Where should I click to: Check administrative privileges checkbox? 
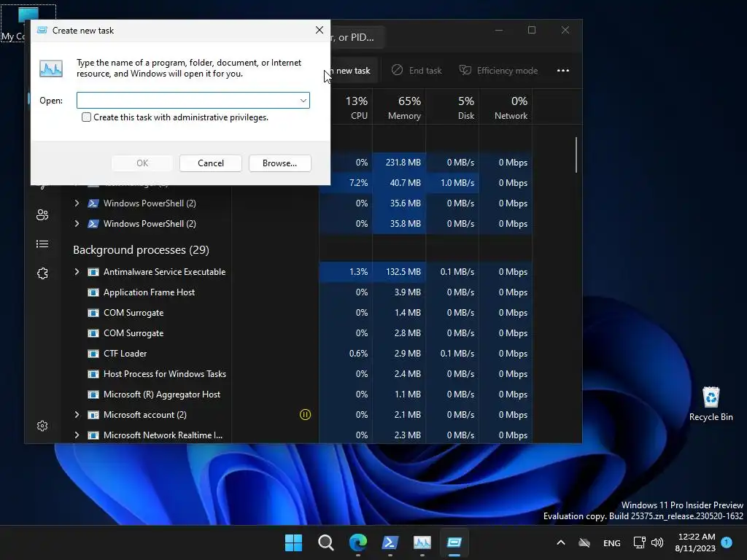tap(86, 117)
